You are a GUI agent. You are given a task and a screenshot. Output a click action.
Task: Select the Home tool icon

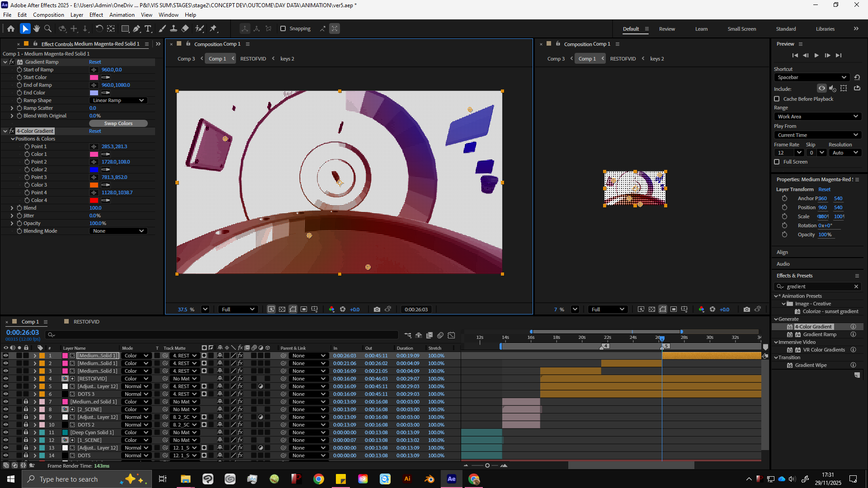[11, 28]
